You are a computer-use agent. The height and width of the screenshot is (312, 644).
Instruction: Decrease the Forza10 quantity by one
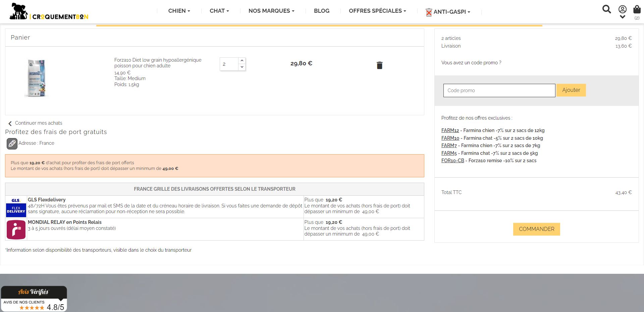point(242,67)
